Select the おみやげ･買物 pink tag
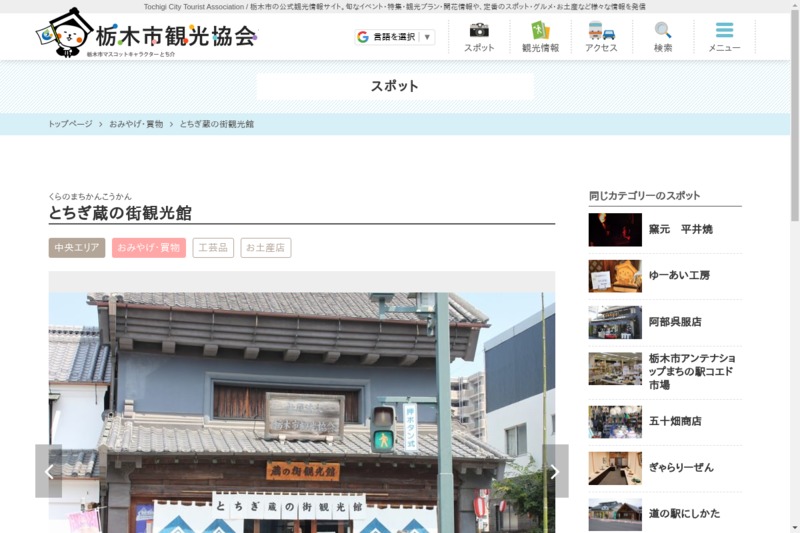Screen dimensions: 800x533 tap(148, 248)
